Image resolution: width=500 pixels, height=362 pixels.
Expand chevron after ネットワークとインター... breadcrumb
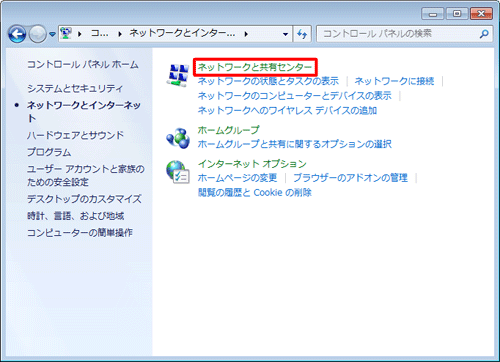(x=246, y=34)
